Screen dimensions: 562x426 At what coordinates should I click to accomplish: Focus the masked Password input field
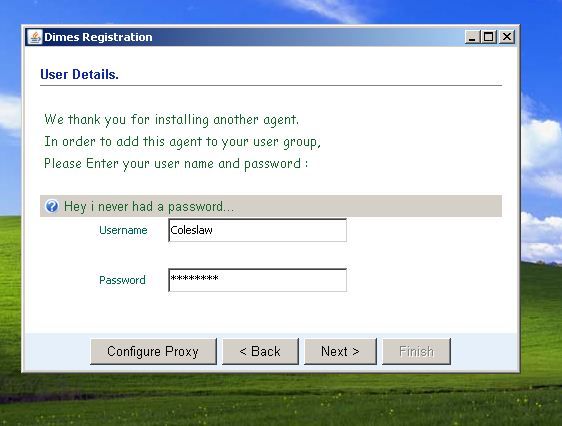point(257,280)
